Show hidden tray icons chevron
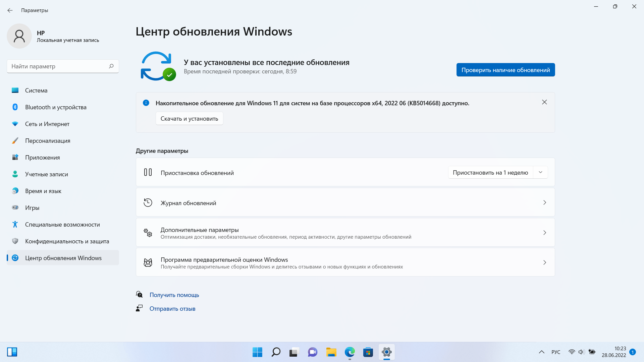The image size is (644, 362). pyautogui.click(x=541, y=352)
